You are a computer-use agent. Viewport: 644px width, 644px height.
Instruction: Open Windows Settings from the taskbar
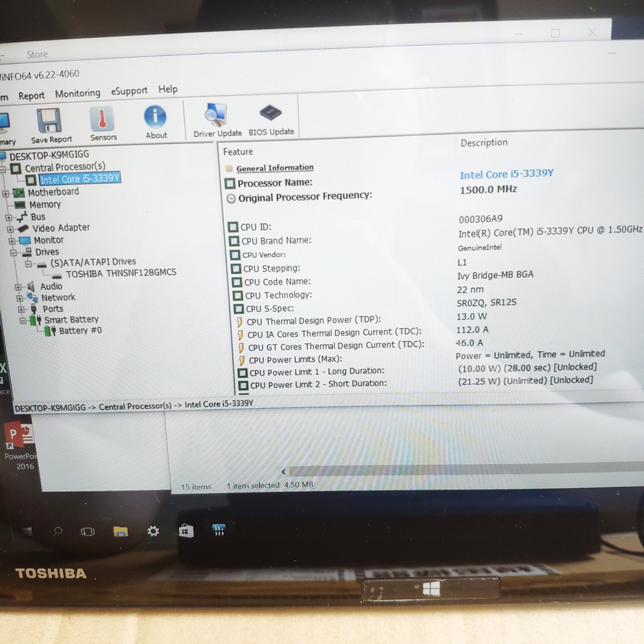[x=154, y=531]
